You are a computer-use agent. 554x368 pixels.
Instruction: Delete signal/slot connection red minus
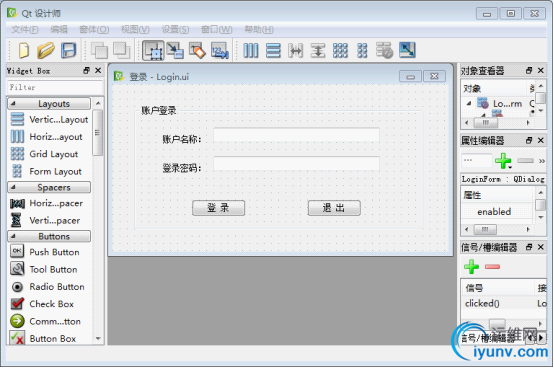pos(492,267)
